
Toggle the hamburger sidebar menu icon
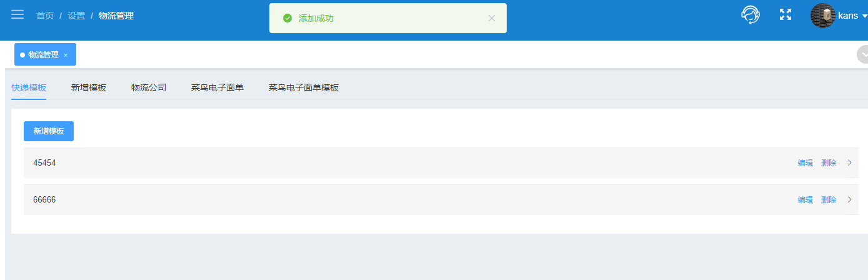coord(17,14)
